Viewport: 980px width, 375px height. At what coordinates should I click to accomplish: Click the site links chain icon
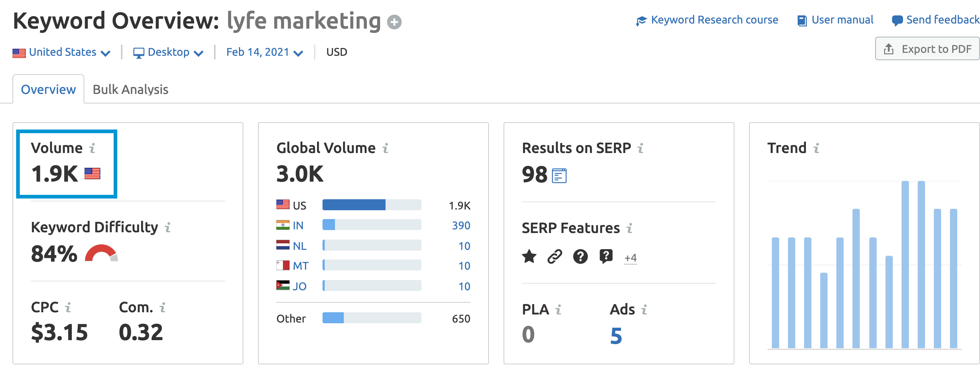[x=554, y=256]
